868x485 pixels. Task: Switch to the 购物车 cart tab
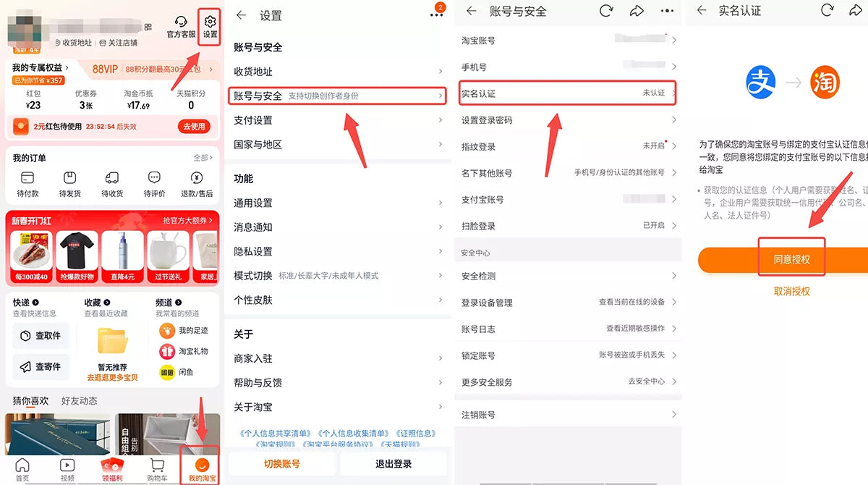[x=157, y=469]
